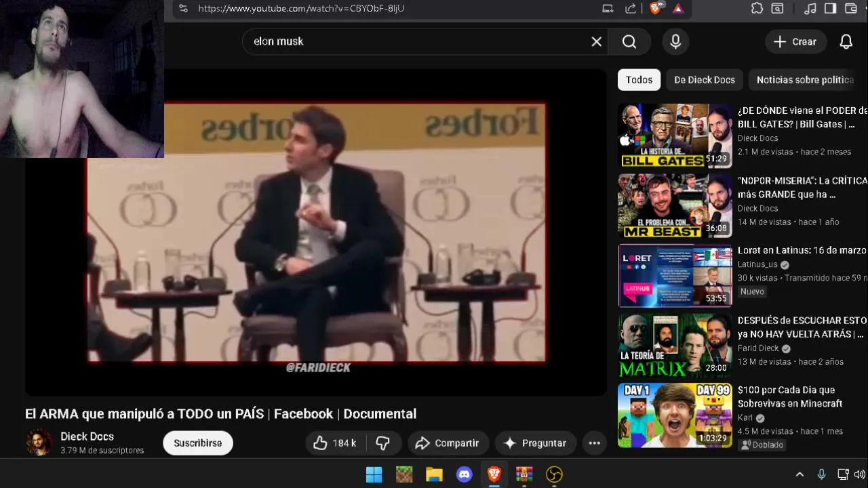Open WinRAR from the taskbar
This screenshot has width=868, height=488.
(524, 474)
